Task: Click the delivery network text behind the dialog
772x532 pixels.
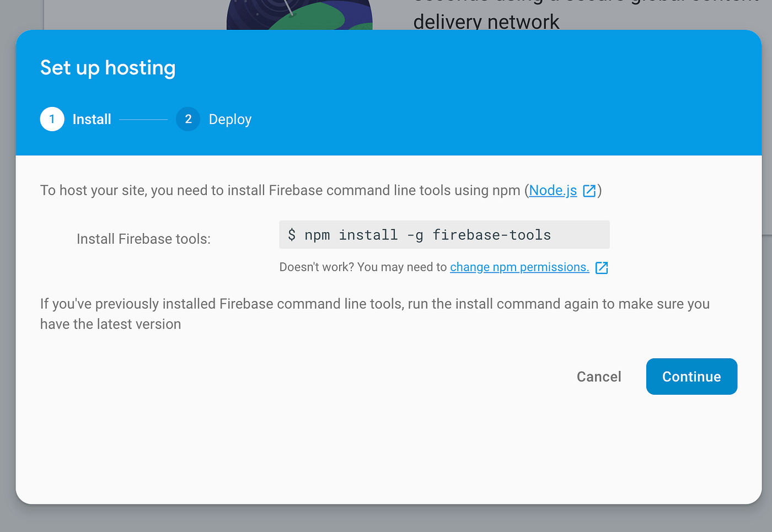Action: pos(486,22)
